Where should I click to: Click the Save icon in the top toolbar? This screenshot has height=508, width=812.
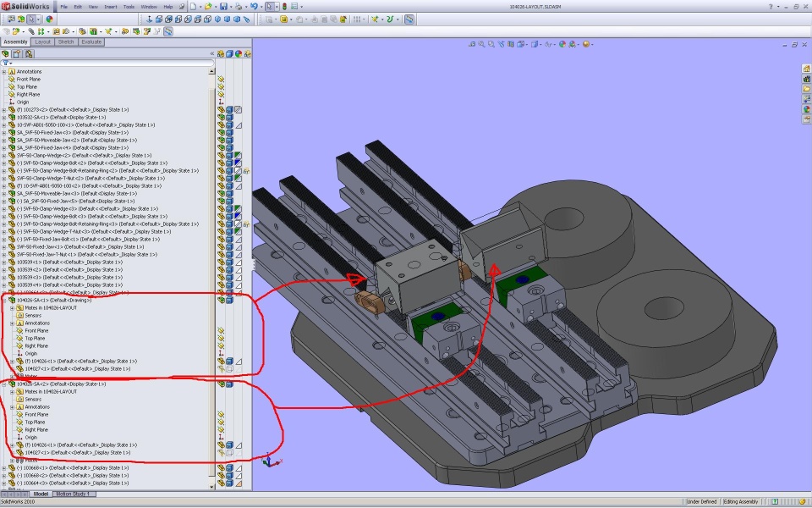[223, 6]
